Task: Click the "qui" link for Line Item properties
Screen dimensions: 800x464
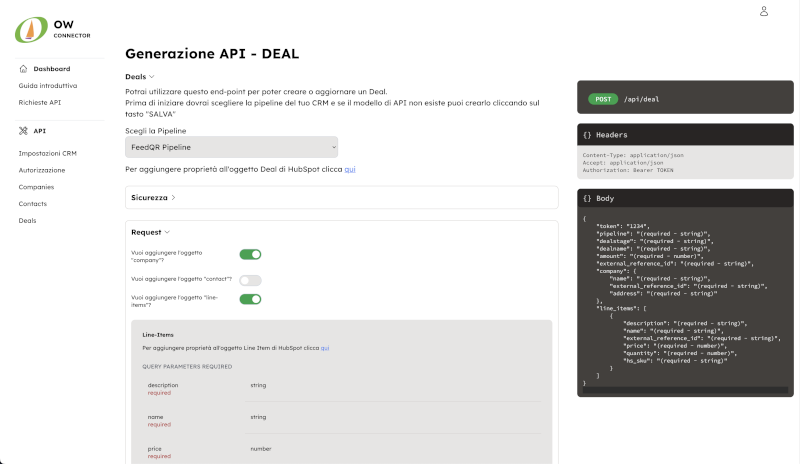Action: point(325,348)
